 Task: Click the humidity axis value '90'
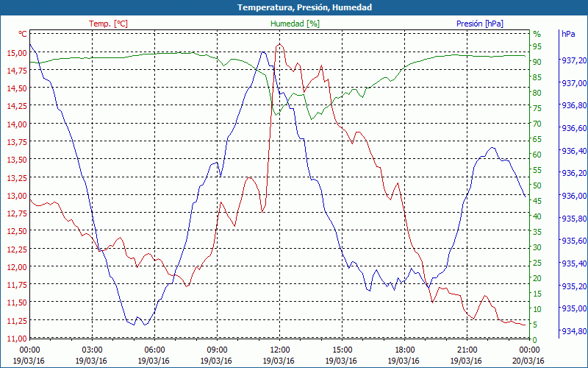click(x=537, y=62)
